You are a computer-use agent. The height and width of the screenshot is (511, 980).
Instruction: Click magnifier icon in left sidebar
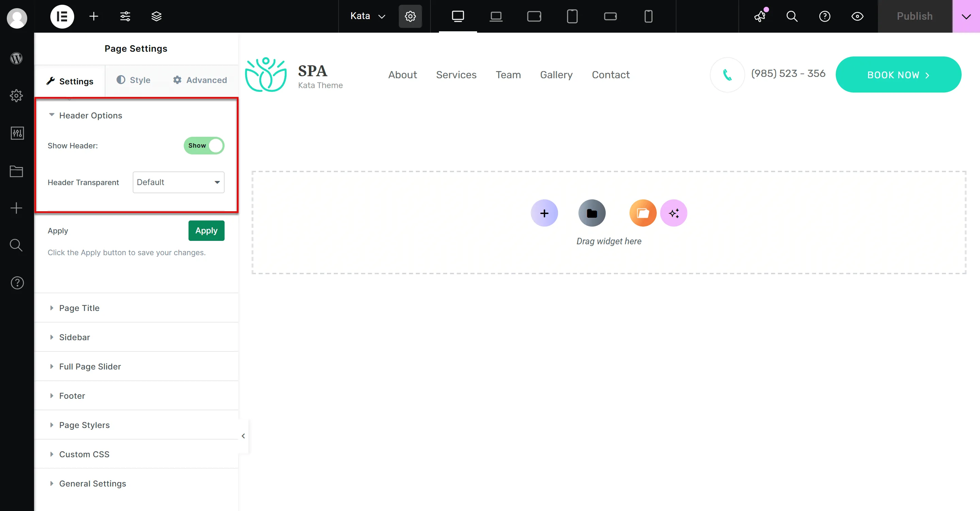coord(16,245)
